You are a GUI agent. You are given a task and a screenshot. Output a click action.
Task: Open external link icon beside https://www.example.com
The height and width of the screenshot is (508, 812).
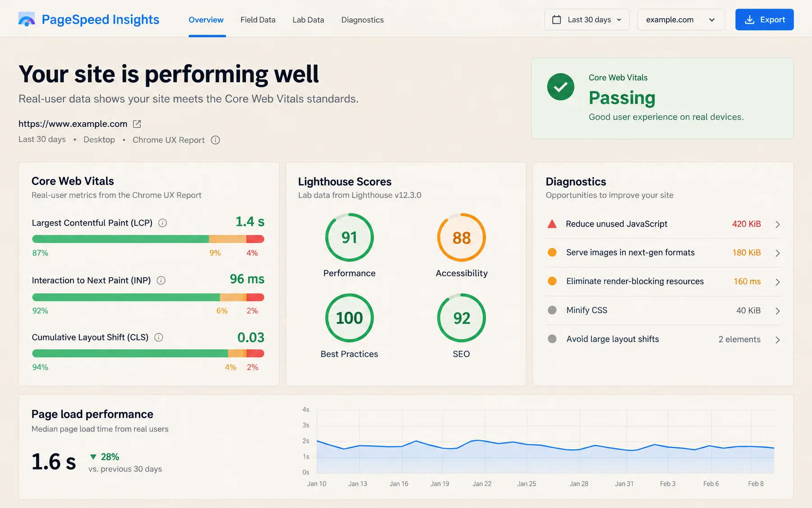(137, 124)
